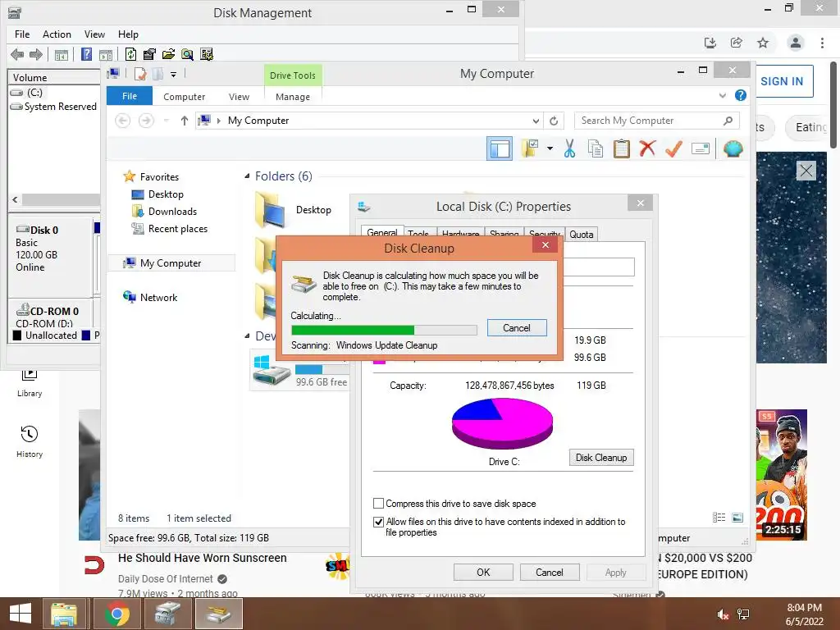Click the Disk Cleanup green progress bar
Viewport: 840px width, 630px height.
(384, 330)
